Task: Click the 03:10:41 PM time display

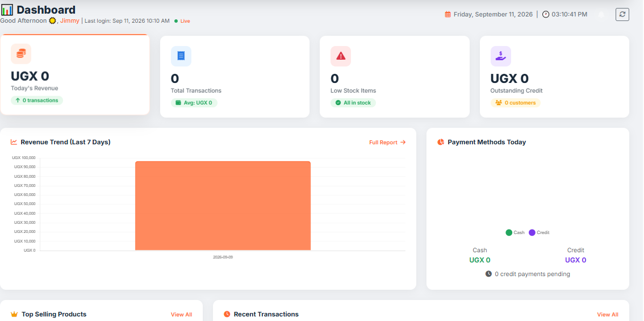Action: pos(569,14)
